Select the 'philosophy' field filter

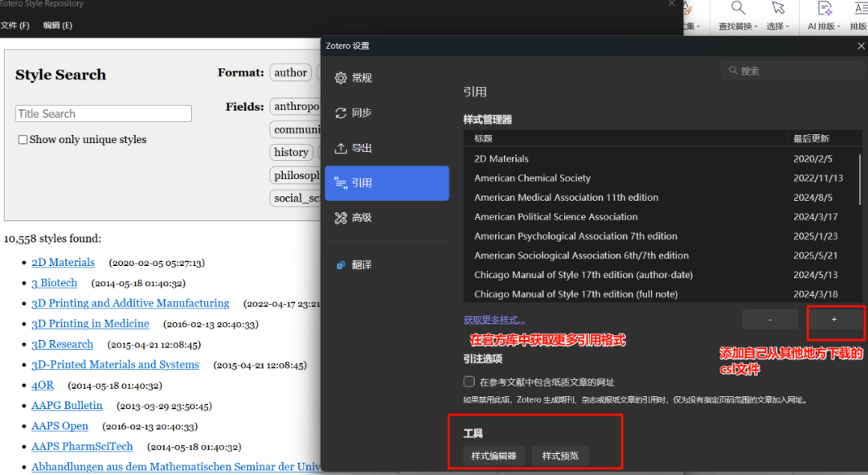point(296,175)
